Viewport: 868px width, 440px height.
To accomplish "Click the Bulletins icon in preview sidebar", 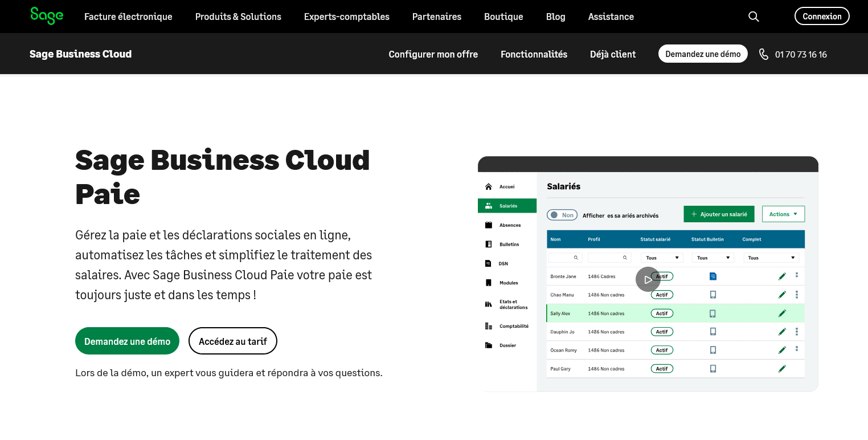I will coord(488,245).
